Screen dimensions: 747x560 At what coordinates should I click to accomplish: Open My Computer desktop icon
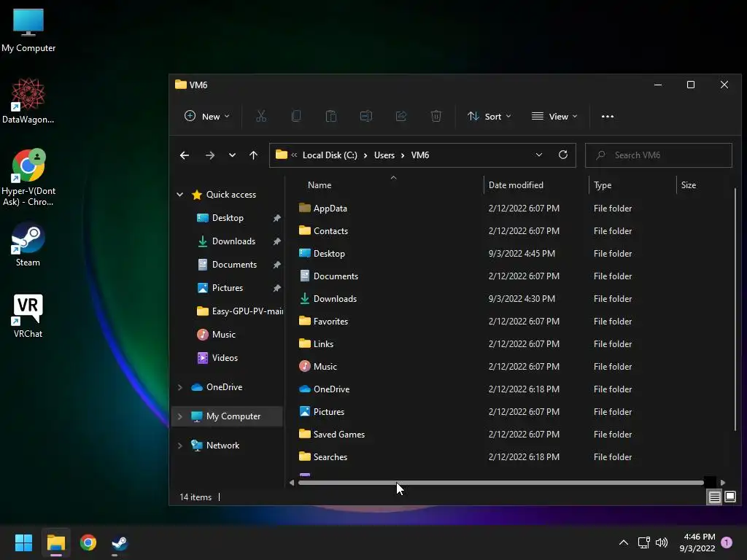[x=28, y=31]
